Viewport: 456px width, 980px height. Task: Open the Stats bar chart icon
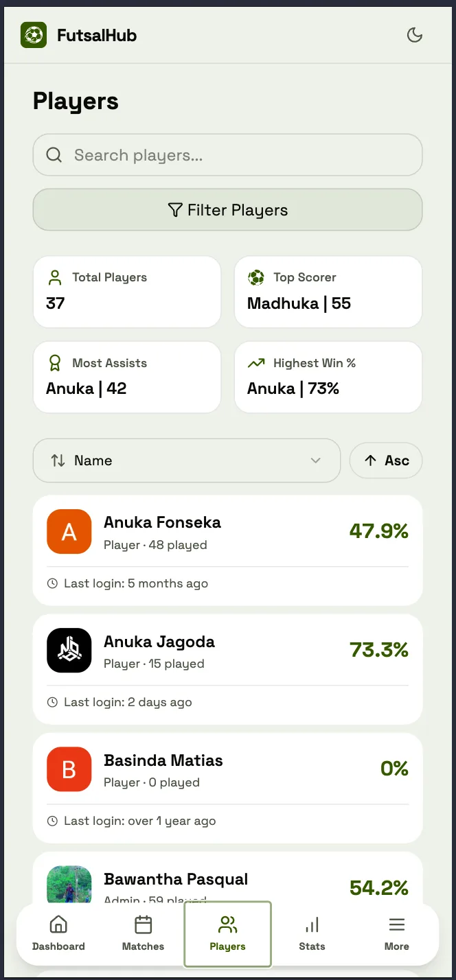pos(312,924)
